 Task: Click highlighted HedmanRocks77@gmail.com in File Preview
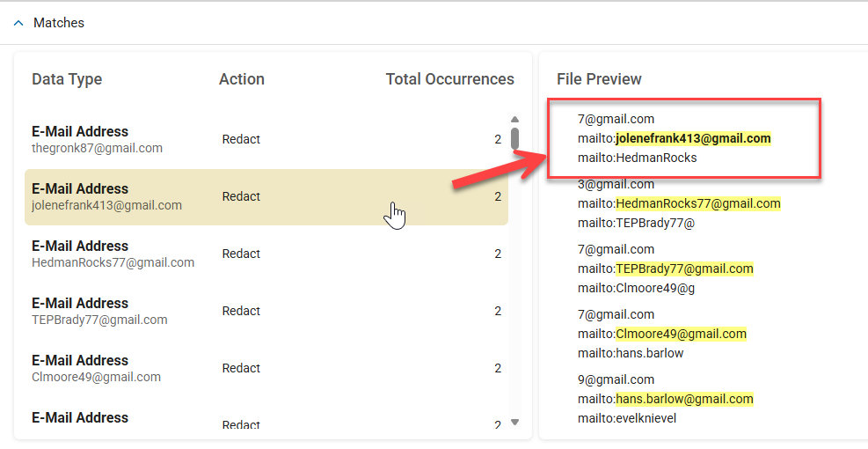(x=697, y=203)
